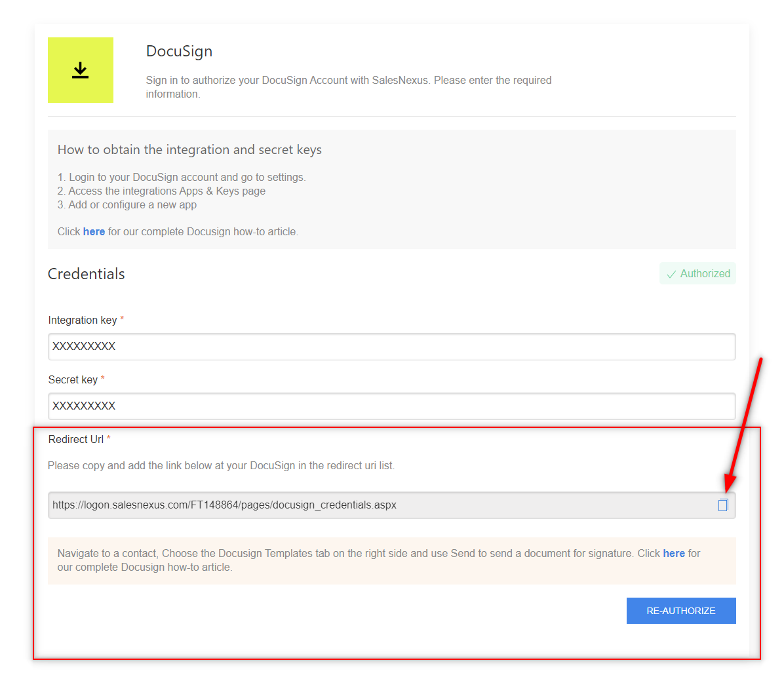This screenshot has height=692, width=784.
Task: Click the 'Secret key' label
Action: 73,379
